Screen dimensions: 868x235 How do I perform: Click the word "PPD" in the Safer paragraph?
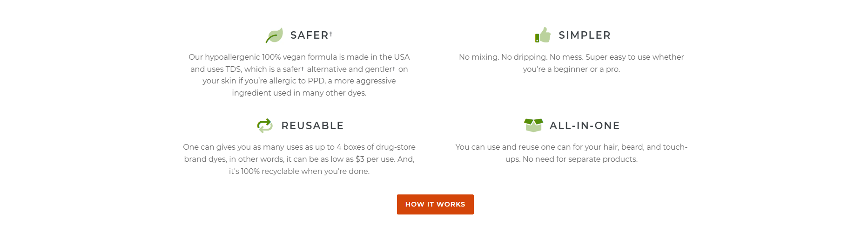[316, 81]
